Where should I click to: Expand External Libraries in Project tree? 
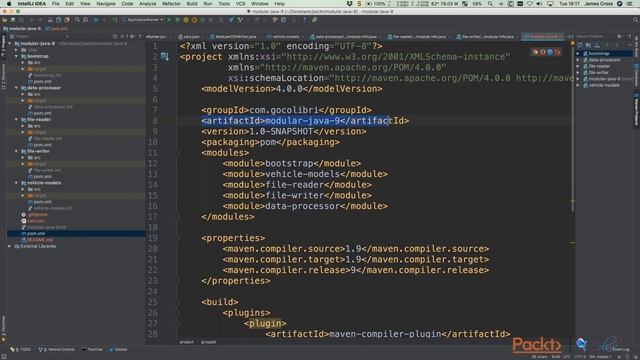tap(9, 246)
